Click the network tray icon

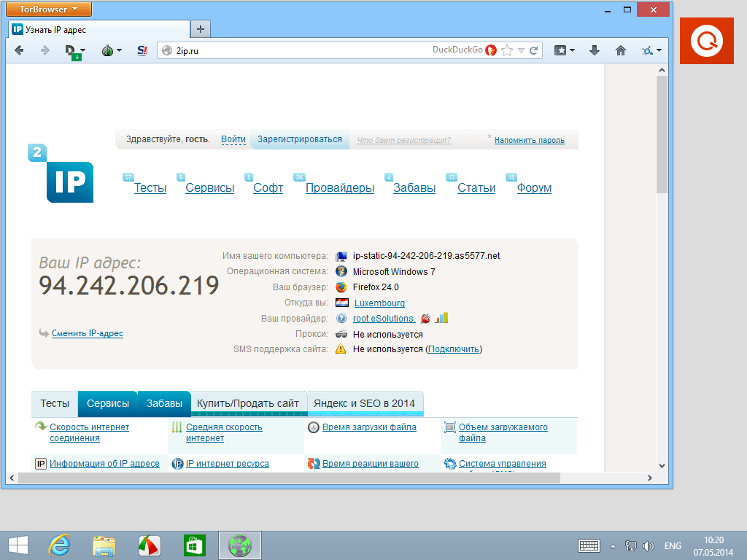[631, 545]
